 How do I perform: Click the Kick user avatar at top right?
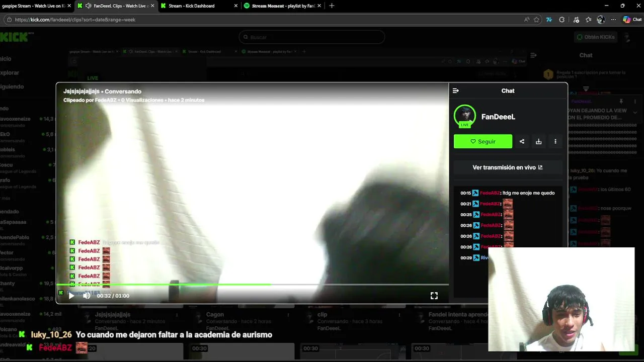pos(627,37)
